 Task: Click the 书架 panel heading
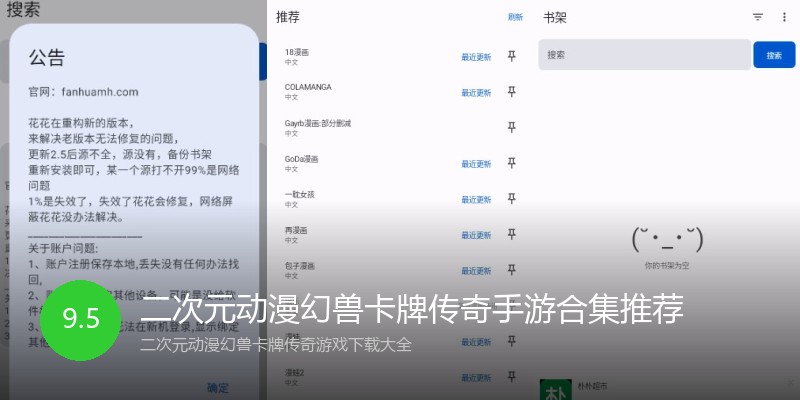tap(555, 18)
